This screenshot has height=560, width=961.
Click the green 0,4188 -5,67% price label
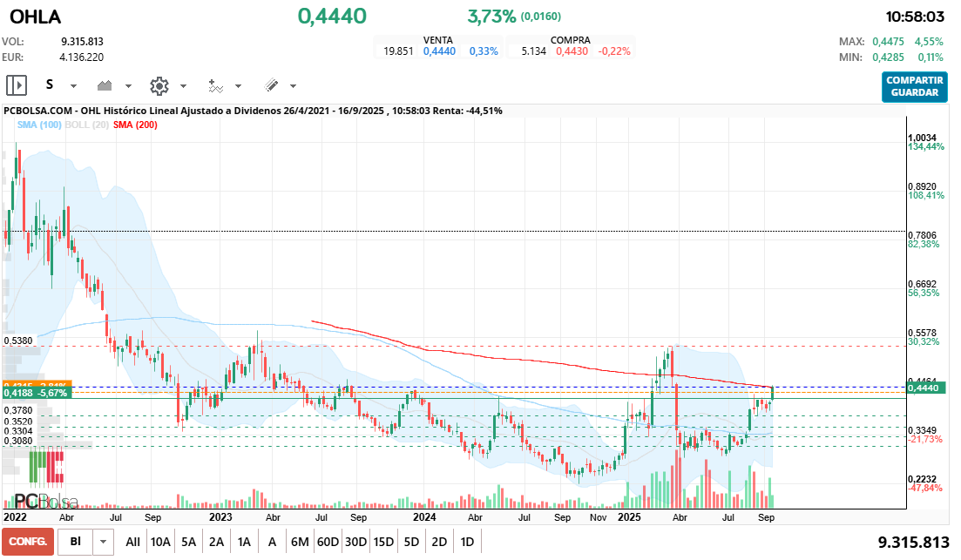[x=37, y=393]
